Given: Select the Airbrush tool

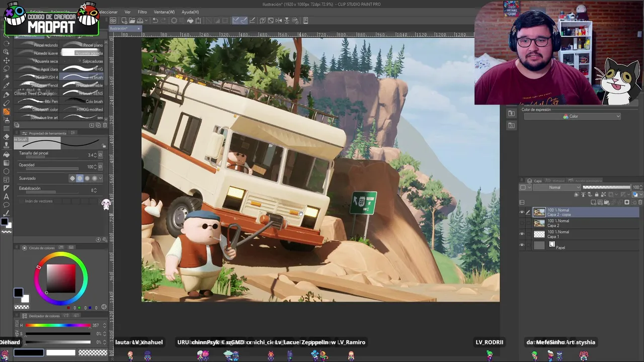Looking at the screenshot, I should (x=7, y=120).
